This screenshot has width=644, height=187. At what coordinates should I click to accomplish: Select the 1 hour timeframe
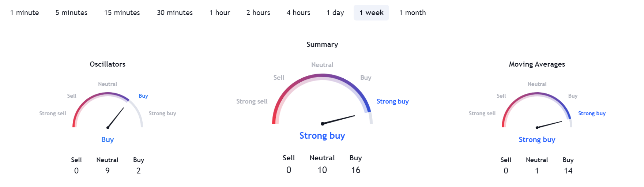(219, 13)
